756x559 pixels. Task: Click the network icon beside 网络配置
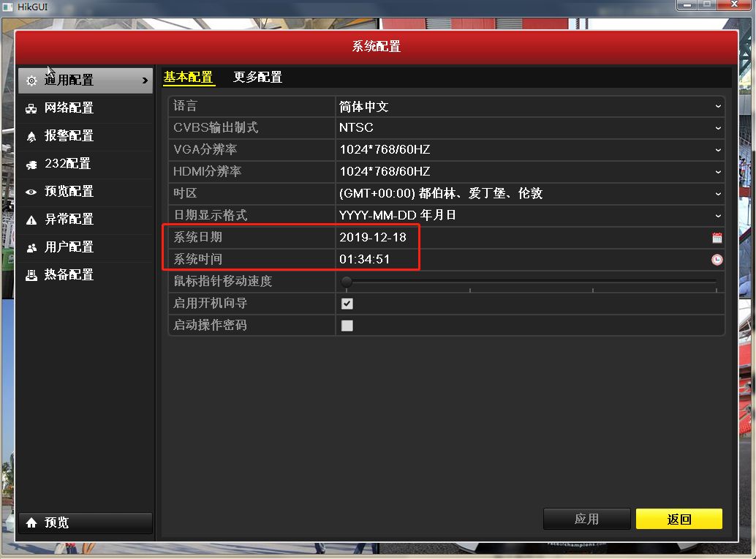[x=31, y=108]
